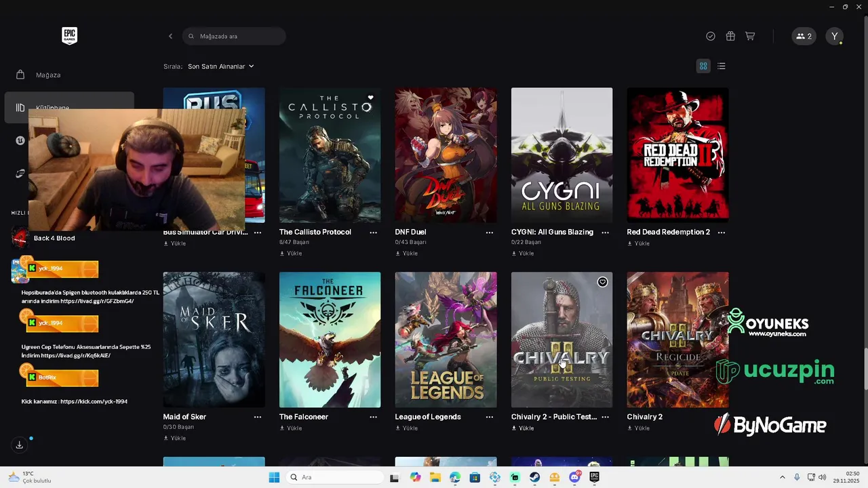Screen dimensions: 868x488
Task: Open Chivalry 2 Regicide cover
Action: coord(677,340)
